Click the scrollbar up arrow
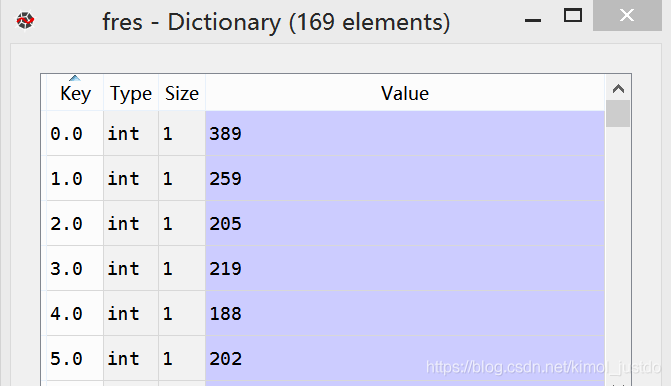This screenshot has height=386, width=671. 618,89
